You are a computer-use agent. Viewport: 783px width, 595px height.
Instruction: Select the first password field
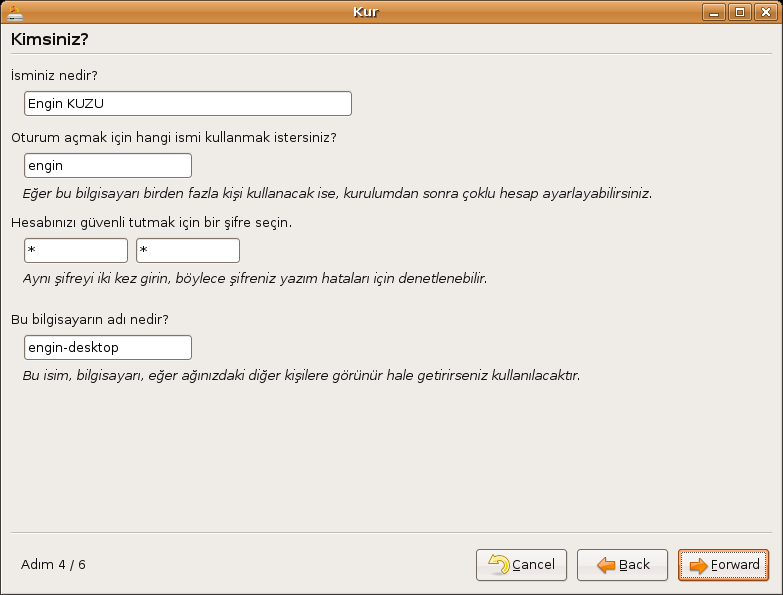pos(76,250)
